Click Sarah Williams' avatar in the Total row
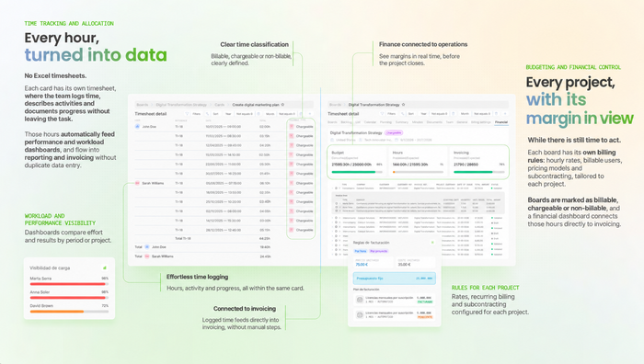Screen dimensions: 644x364 point(146,256)
